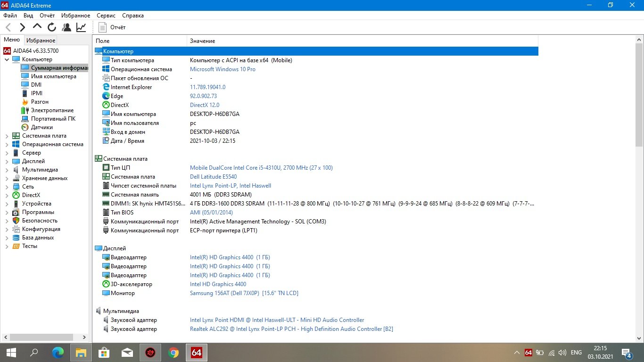Image resolution: width=644 pixels, height=362 pixels.
Task: Open the Internet Explorer version 11.789.19041.0 link
Action: click(x=207, y=87)
